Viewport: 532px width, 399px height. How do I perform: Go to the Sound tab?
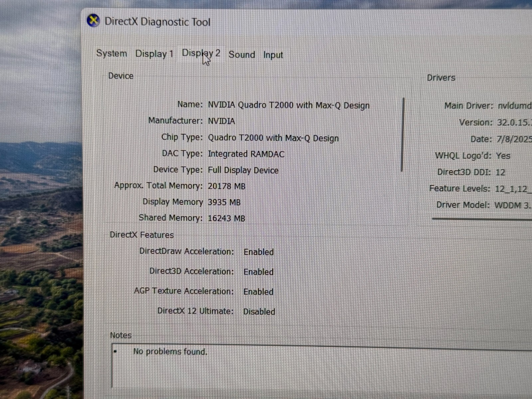[x=242, y=55]
